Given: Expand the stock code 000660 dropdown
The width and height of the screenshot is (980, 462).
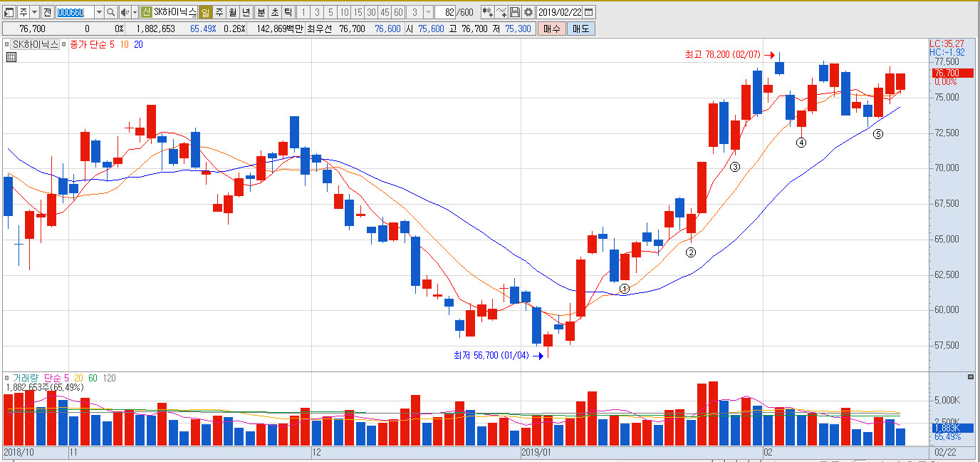Looking at the screenshot, I should click(x=99, y=12).
